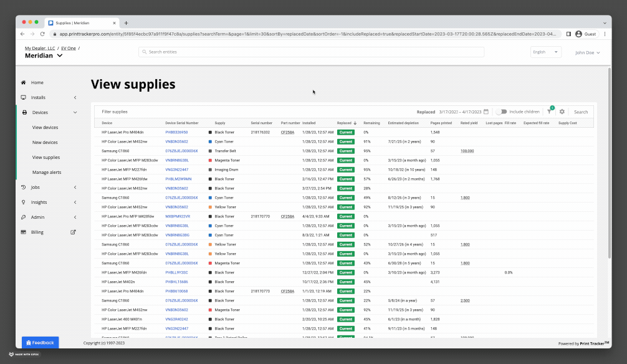Screen dimensions: 627x364
Task: Reload the page with the browser refresh icon
Action: pos(42,34)
